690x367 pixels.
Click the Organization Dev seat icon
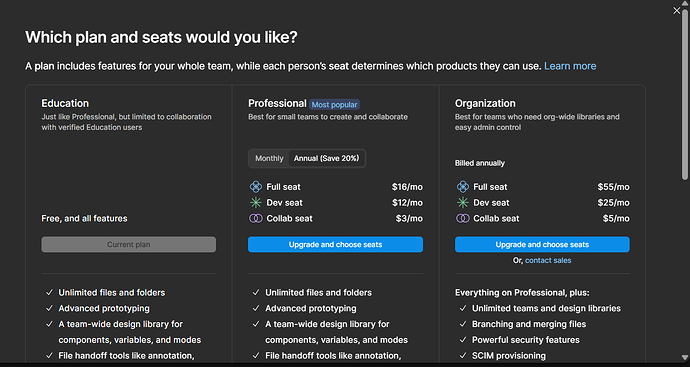[462, 202]
